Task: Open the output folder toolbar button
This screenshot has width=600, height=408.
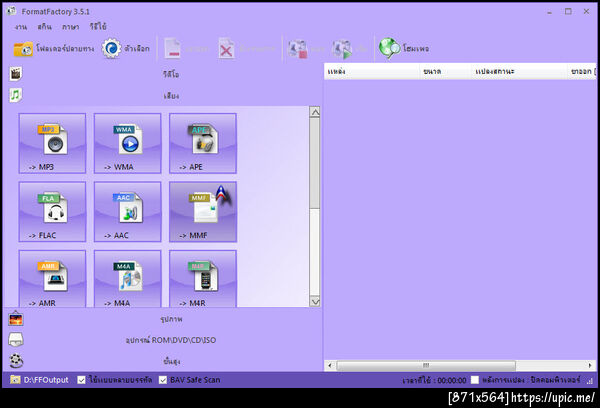Action: [54, 49]
